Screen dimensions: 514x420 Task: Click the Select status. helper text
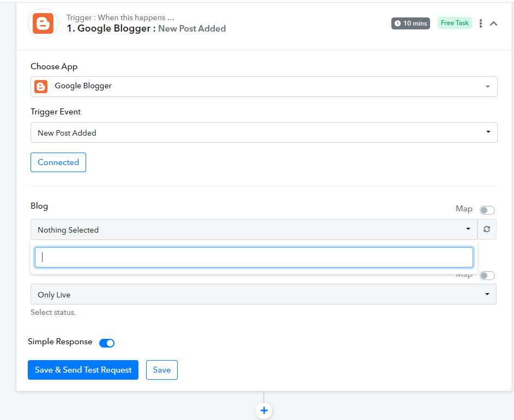[x=53, y=313]
